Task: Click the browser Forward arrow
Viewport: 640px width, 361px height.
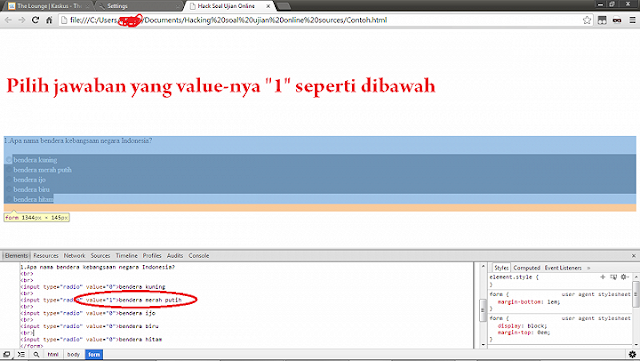Action: coord(22,20)
